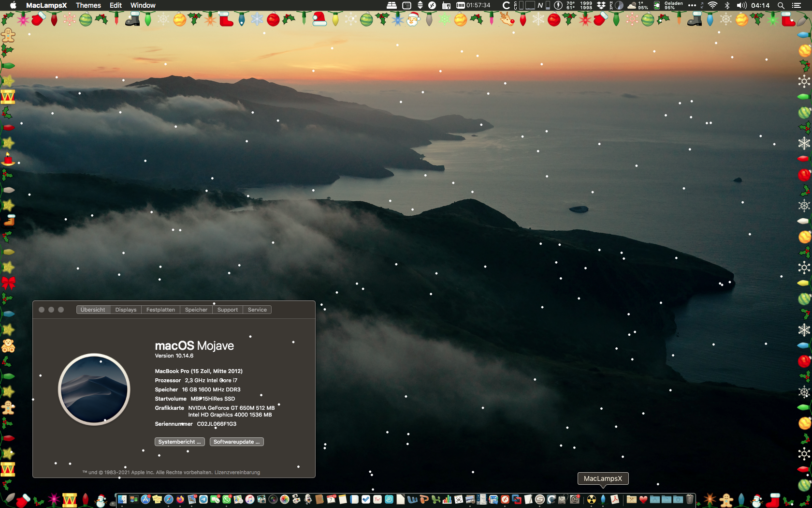The height and width of the screenshot is (508, 812).
Task: Open the Wi-Fi status menu
Action: [x=712, y=5]
